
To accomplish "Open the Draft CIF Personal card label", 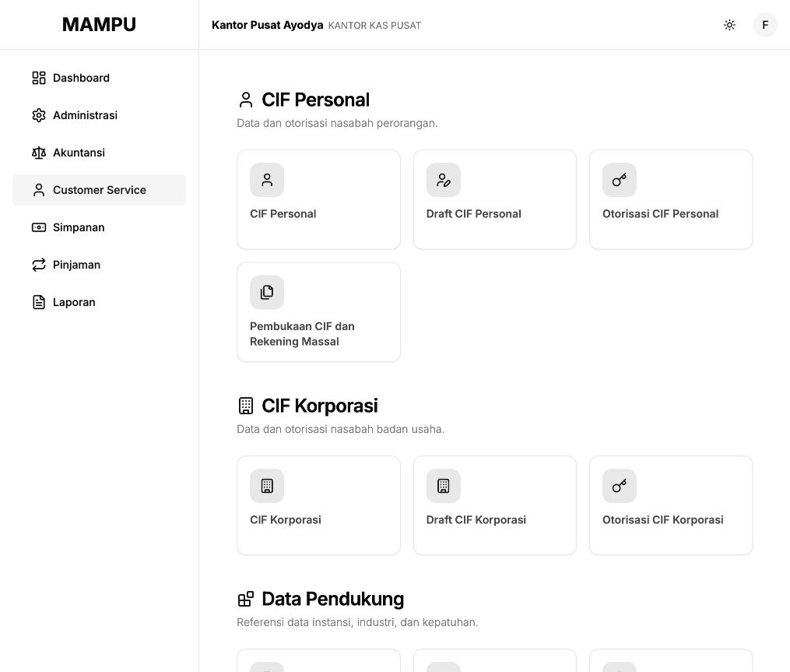I will coord(473,214).
